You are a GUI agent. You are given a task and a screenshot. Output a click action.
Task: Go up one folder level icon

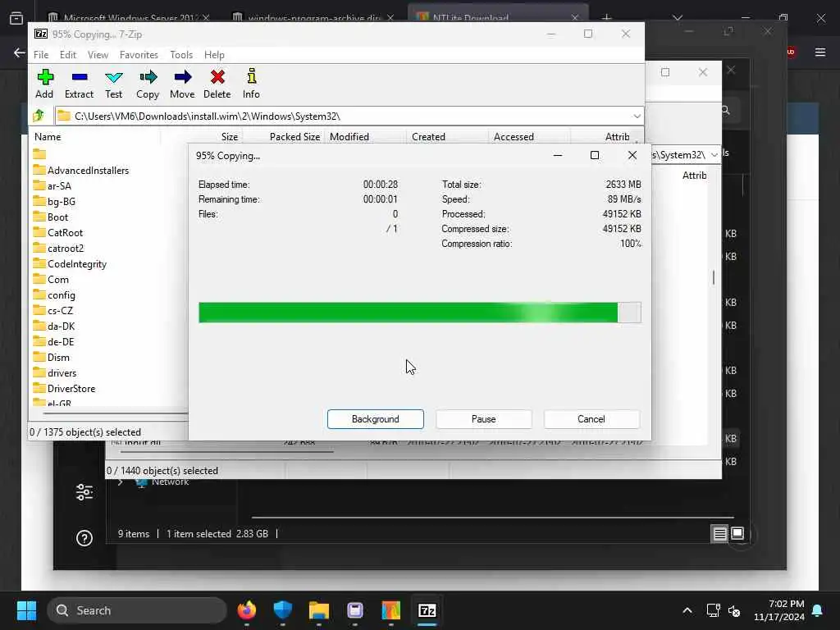click(39, 116)
